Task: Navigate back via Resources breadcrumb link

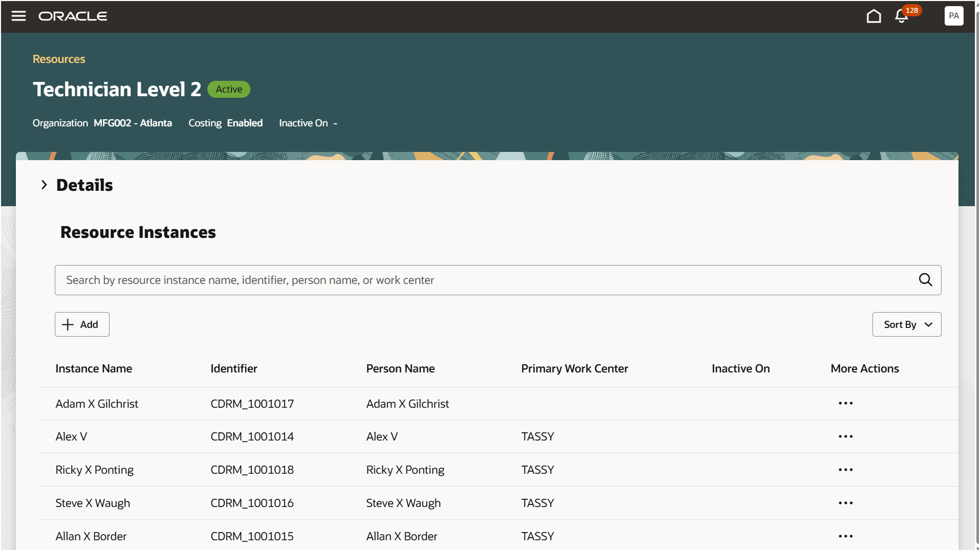Action: (59, 59)
